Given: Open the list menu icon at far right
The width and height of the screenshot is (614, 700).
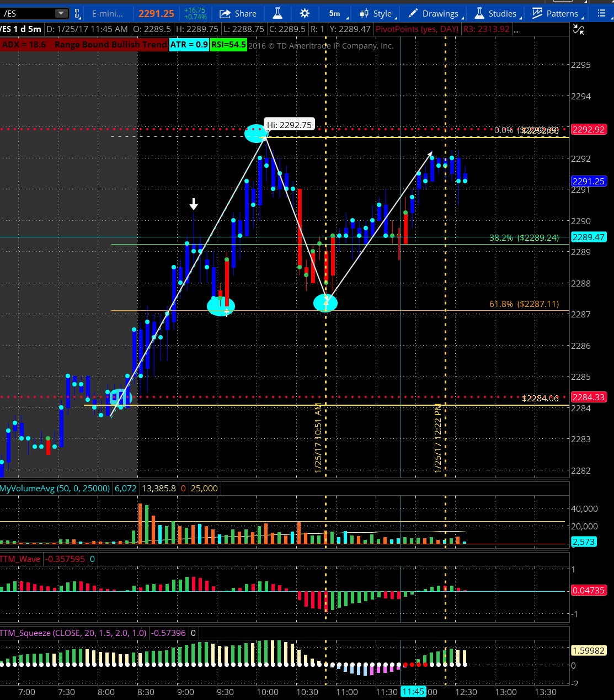Looking at the screenshot, I should (x=601, y=13).
